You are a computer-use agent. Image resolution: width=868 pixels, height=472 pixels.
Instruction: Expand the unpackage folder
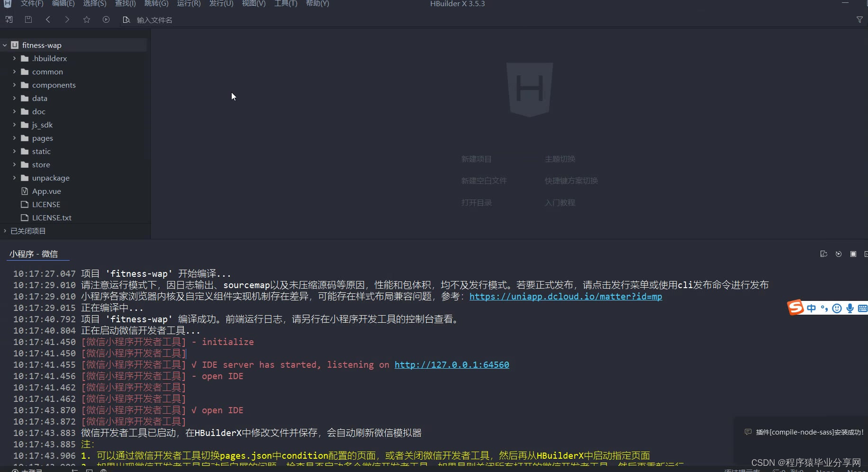[14, 178]
